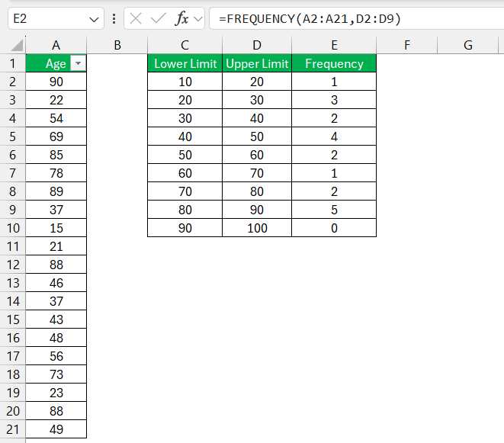Select column F header
Viewport: 504px width, 443px height.
407,45
